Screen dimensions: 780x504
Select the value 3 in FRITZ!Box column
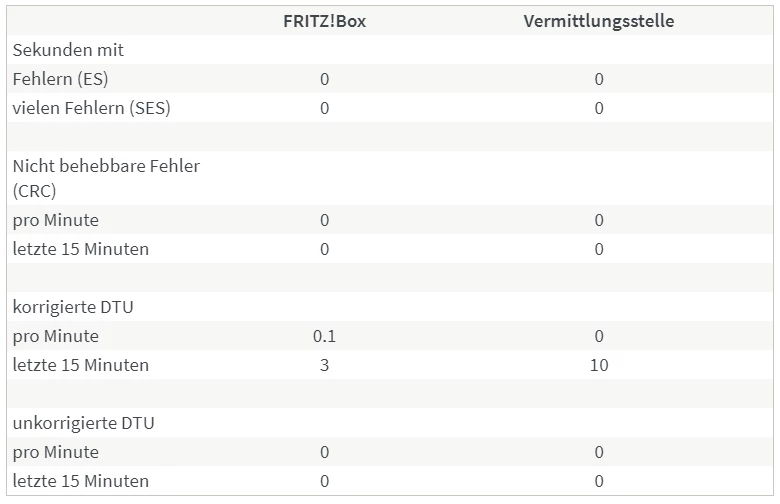click(324, 365)
